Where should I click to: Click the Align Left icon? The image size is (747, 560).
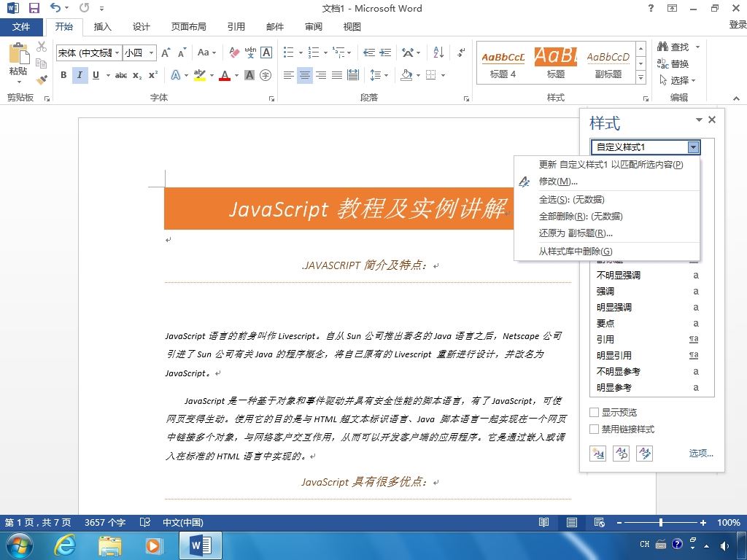[x=288, y=75]
